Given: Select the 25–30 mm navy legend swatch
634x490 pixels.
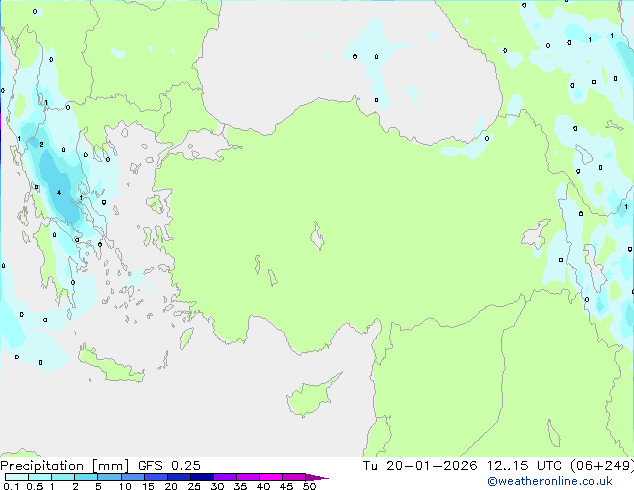Looking at the screenshot, I should point(201,477).
